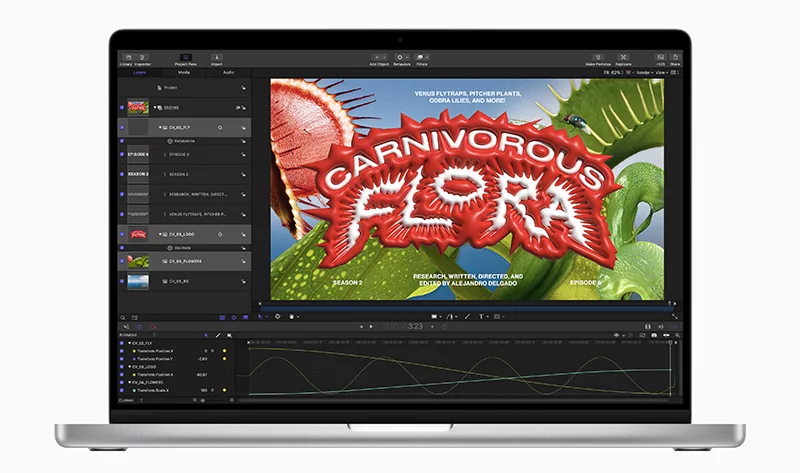Screen dimensions: 800x473
Task: Uncheck visibility of the CV_05_BG layer
Action: pyautogui.click(x=122, y=281)
